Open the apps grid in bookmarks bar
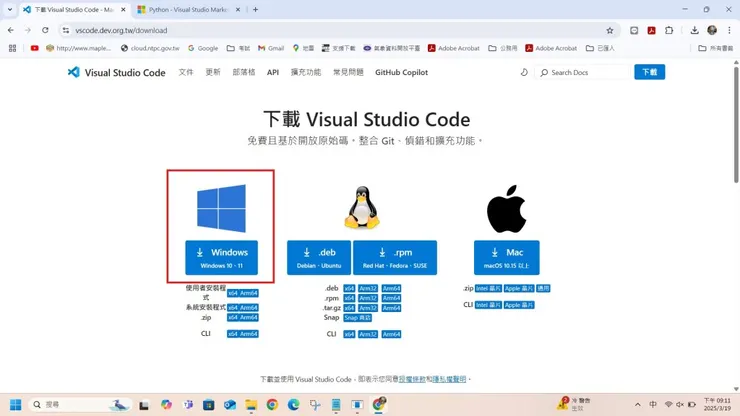 12,48
